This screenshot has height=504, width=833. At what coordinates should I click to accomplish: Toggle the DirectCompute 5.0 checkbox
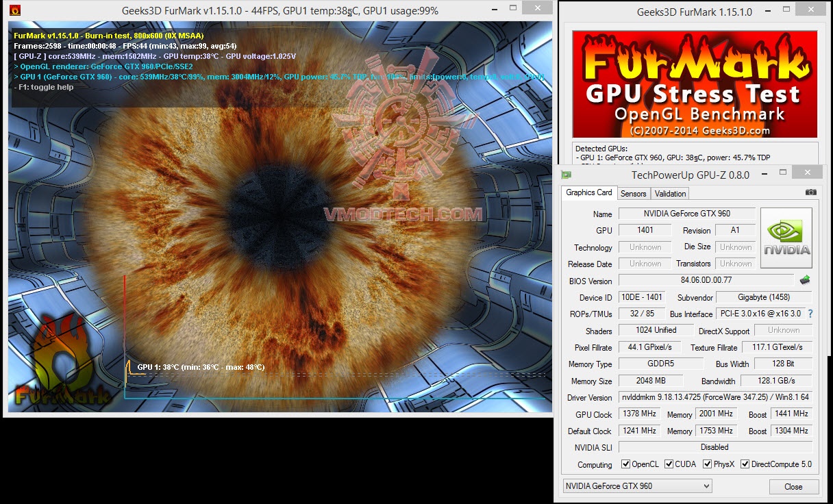coord(745,464)
